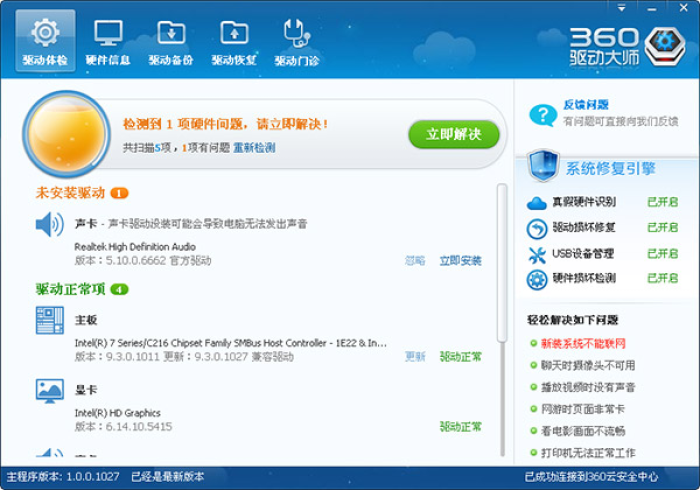Image resolution: width=700 pixels, height=490 pixels.
Task: Toggle 真假硬件识别 已开启 status
Action: click(x=662, y=202)
